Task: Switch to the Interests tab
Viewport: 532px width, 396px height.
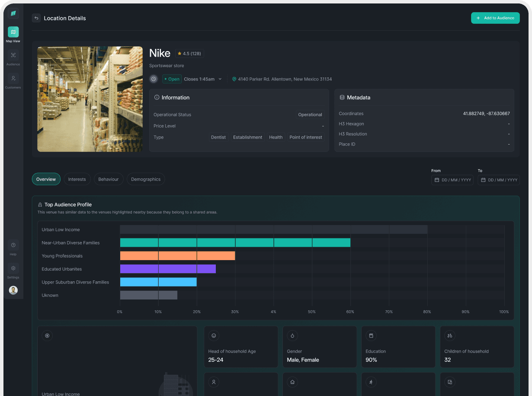Action: (x=77, y=179)
